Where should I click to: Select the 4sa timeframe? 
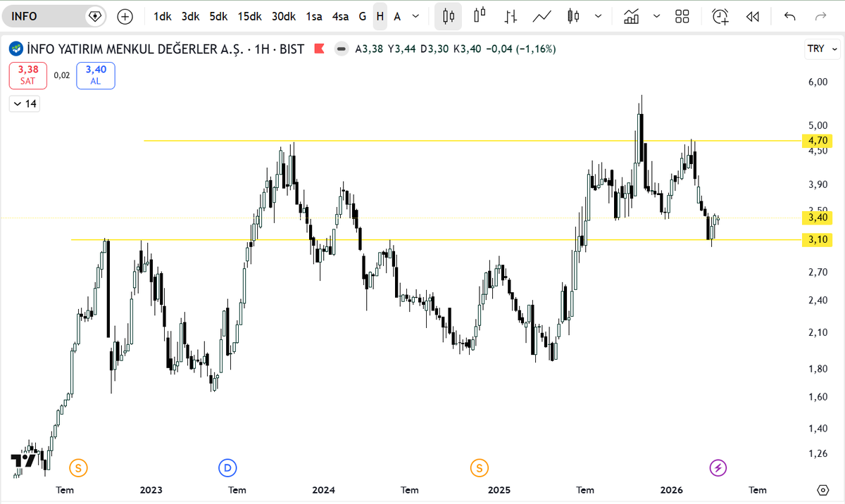coord(341,16)
